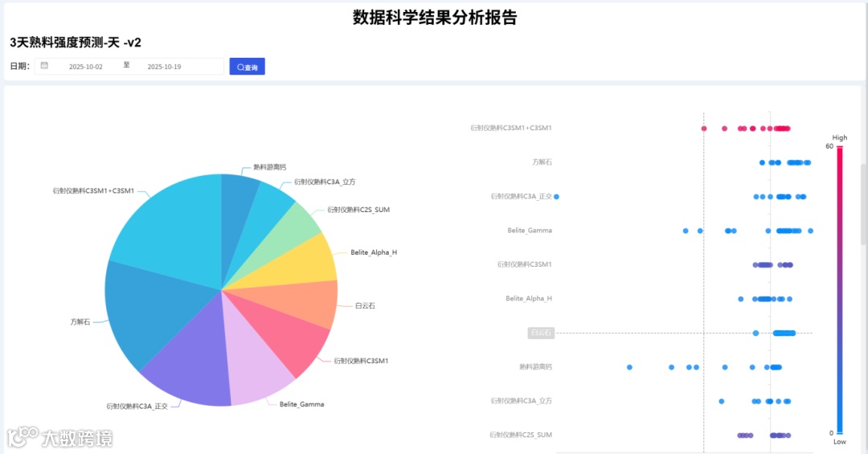Click leftmost dot in 衍射仪熟料C3A_立方 row
The image size is (868, 454).
tap(721, 402)
